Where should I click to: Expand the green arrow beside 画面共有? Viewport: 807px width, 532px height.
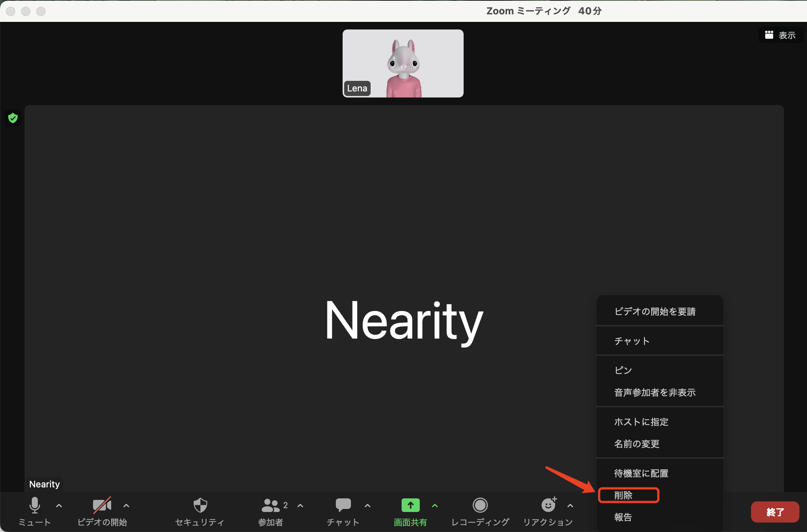(x=435, y=506)
